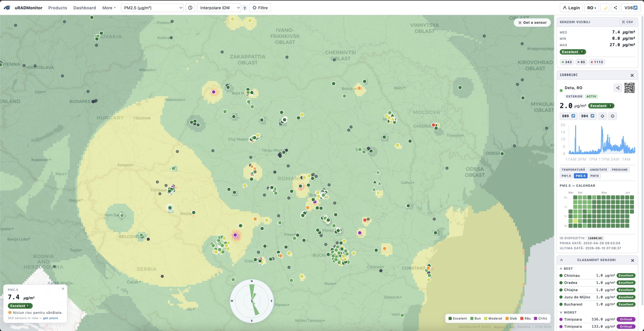The width and height of the screenshot is (644, 331).
Task: Click the Login button
Action: click(x=571, y=8)
